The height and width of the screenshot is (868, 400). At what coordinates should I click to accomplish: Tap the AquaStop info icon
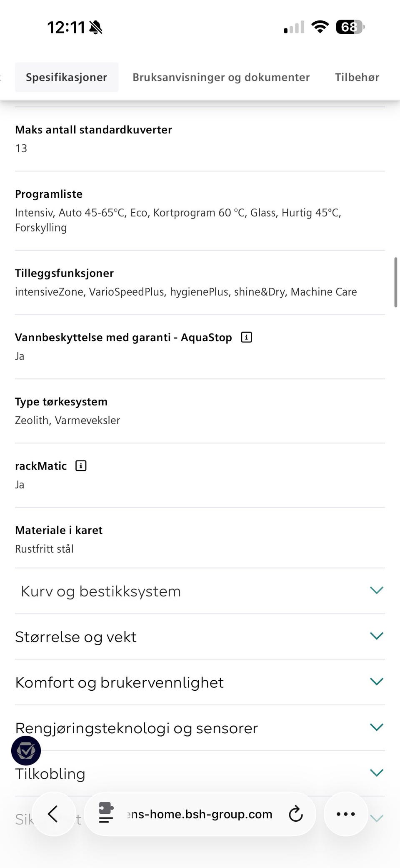[x=246, y=337]
